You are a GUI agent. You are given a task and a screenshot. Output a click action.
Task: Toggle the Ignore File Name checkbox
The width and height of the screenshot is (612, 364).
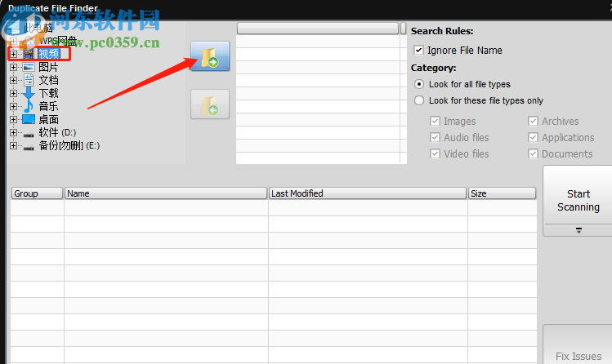click(x=419, y=50)
